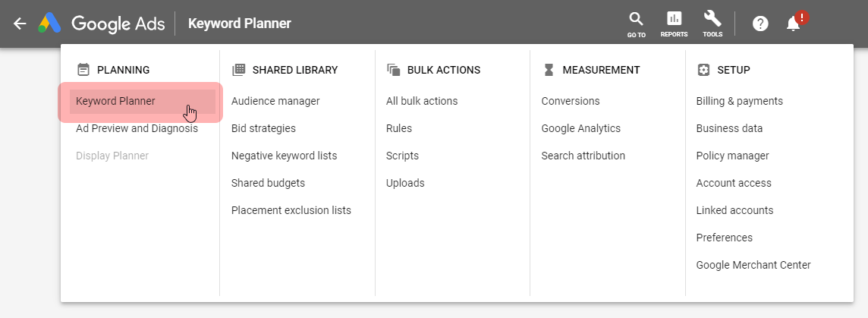Open the Help question mark icon
This screenshot has height=318, width=868.
(x=760, y=24)
